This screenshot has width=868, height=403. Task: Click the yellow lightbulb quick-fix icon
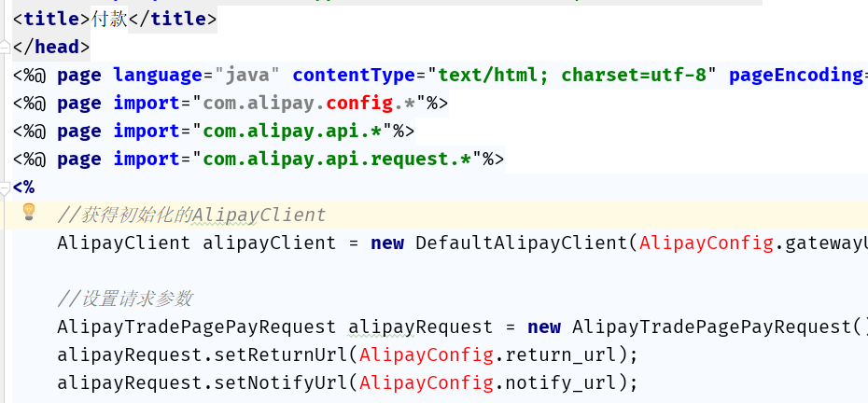tap(29, 212)
